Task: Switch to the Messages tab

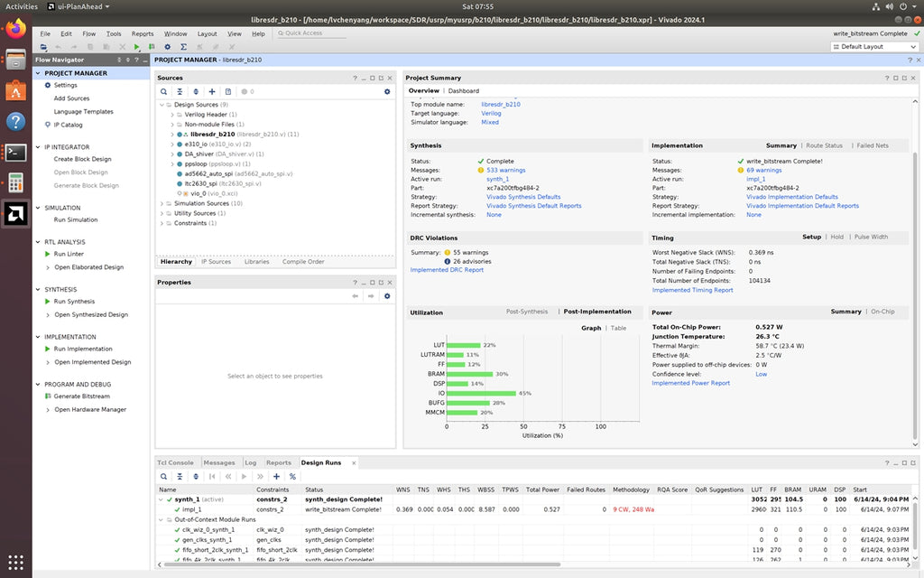Action: 219,463
